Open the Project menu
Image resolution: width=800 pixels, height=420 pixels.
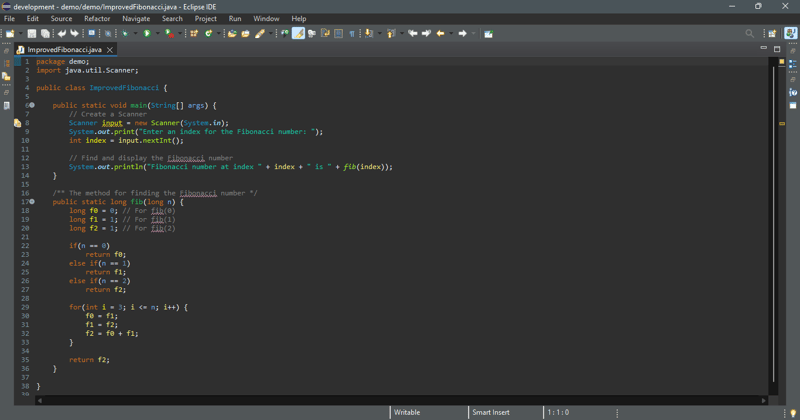(x=206, y=18)
